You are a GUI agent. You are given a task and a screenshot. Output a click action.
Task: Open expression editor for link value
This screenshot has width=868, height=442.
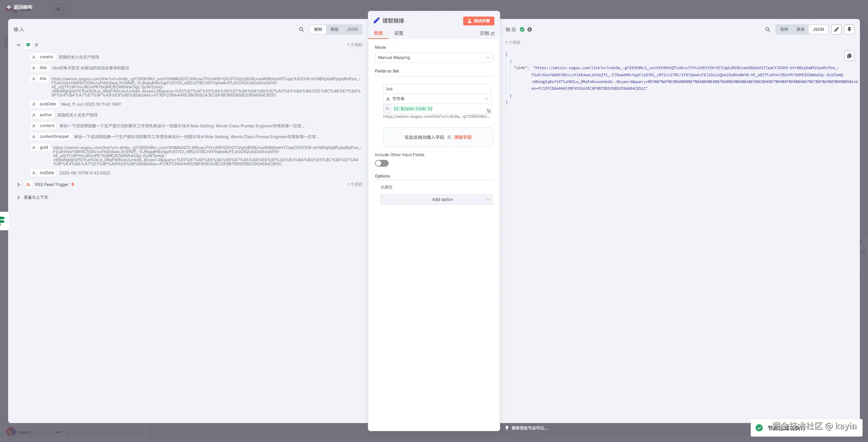(489, 111)
